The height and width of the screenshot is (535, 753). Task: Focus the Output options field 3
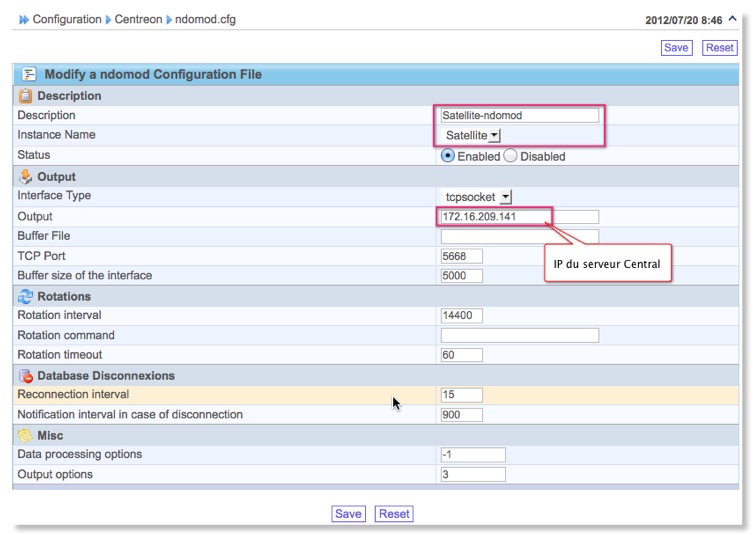tap(473, 474)
